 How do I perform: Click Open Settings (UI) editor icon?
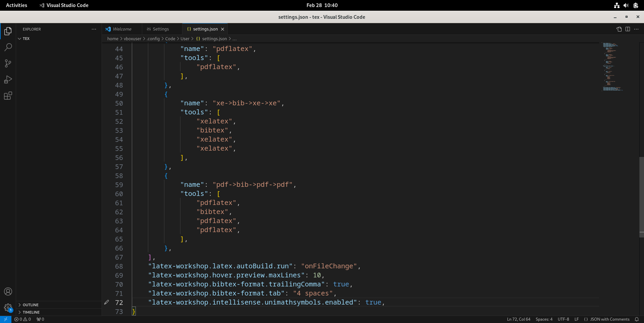coord(619,29)
